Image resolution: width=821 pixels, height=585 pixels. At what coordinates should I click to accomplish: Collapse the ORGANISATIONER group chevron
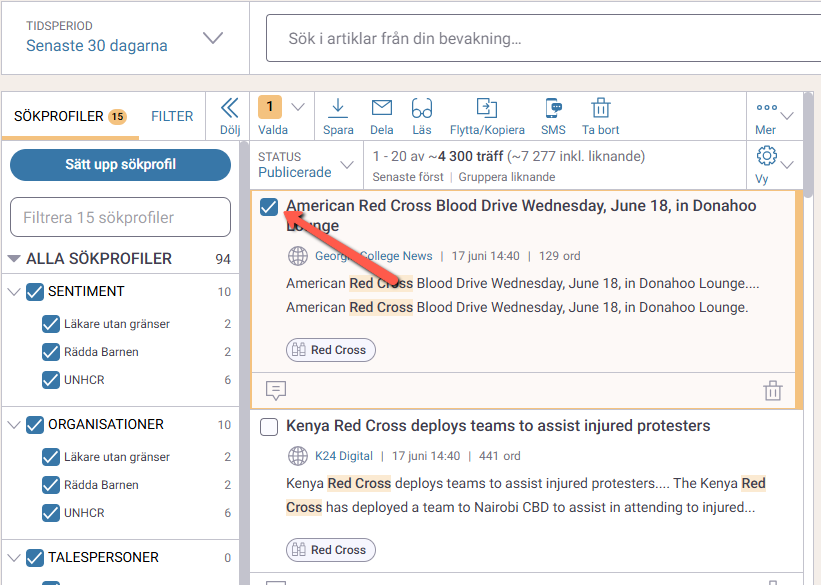point(14,425)
